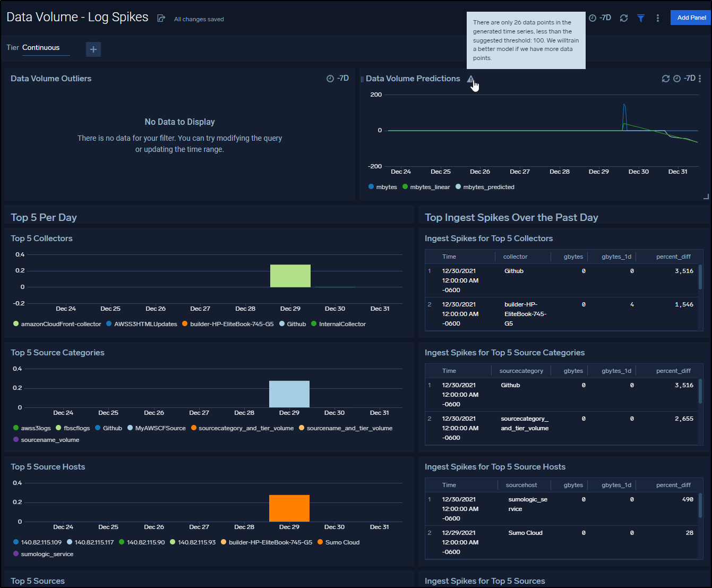Toggle mbytes legend series
The height and width of the screenshot is (588, 712).
[382, 187]
